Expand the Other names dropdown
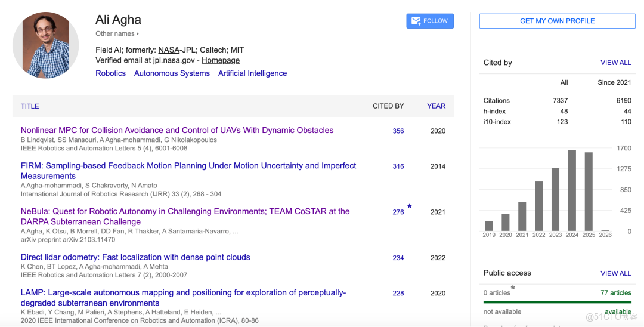This screenshot has width=644, height=327. (x=117, y=34)
